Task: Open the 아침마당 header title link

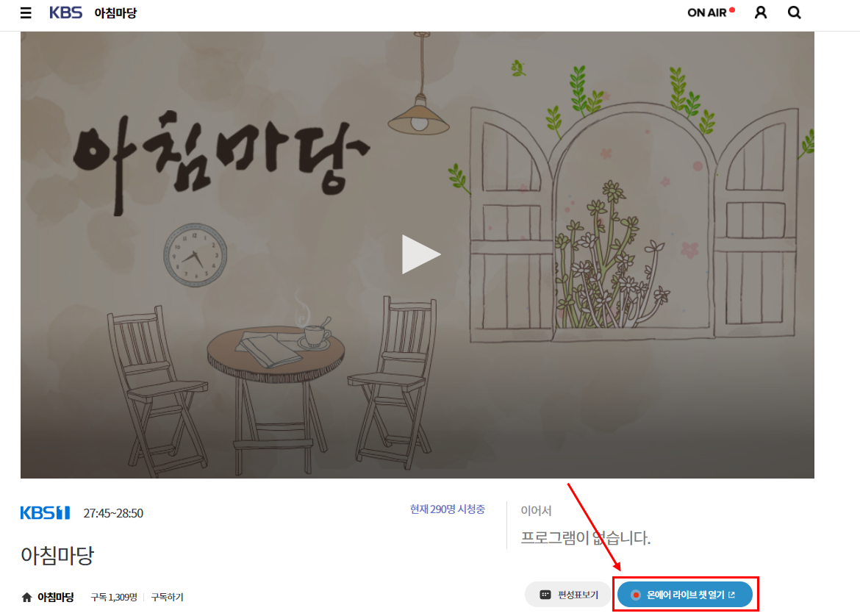Action: (x=115, y=12)
